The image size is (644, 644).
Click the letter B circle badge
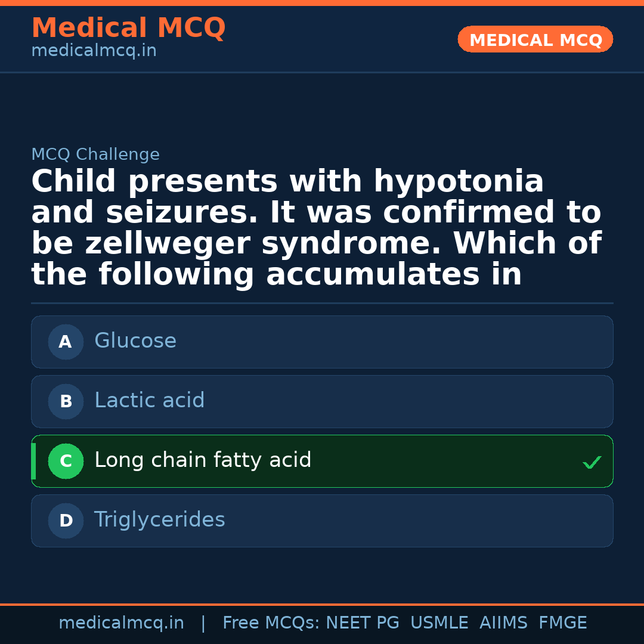[66, 401]
